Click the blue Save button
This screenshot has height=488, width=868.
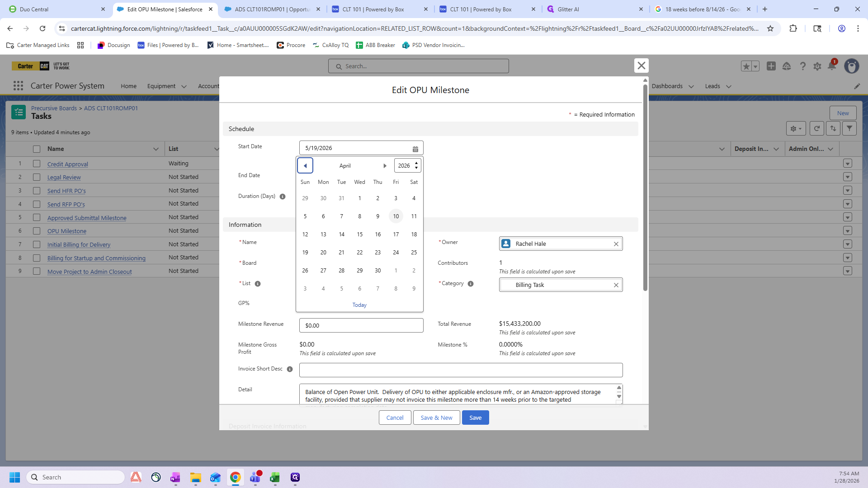pyautogui.click(x=475, y=418)
